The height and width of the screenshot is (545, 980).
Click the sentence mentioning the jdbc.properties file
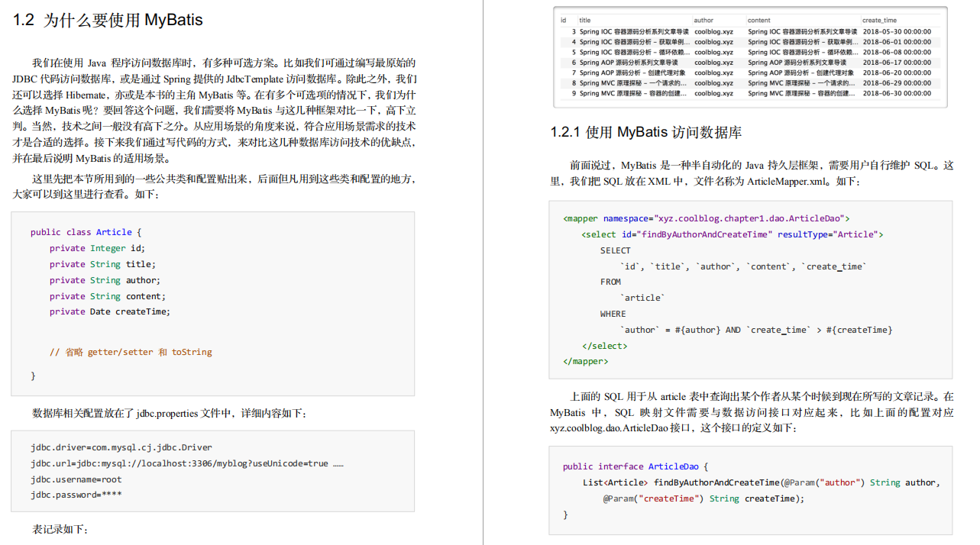coord(170,413)
